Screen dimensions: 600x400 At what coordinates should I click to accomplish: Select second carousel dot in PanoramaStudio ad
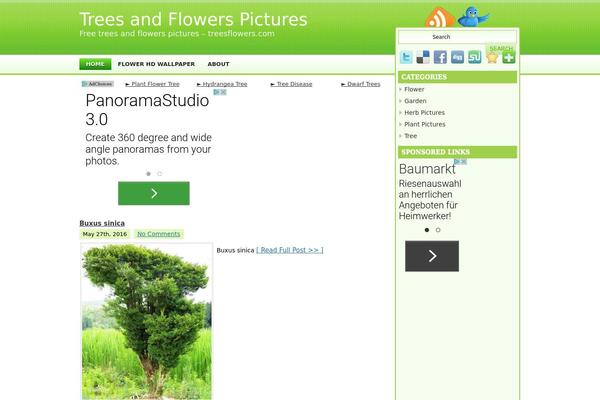tap(160, 174)
